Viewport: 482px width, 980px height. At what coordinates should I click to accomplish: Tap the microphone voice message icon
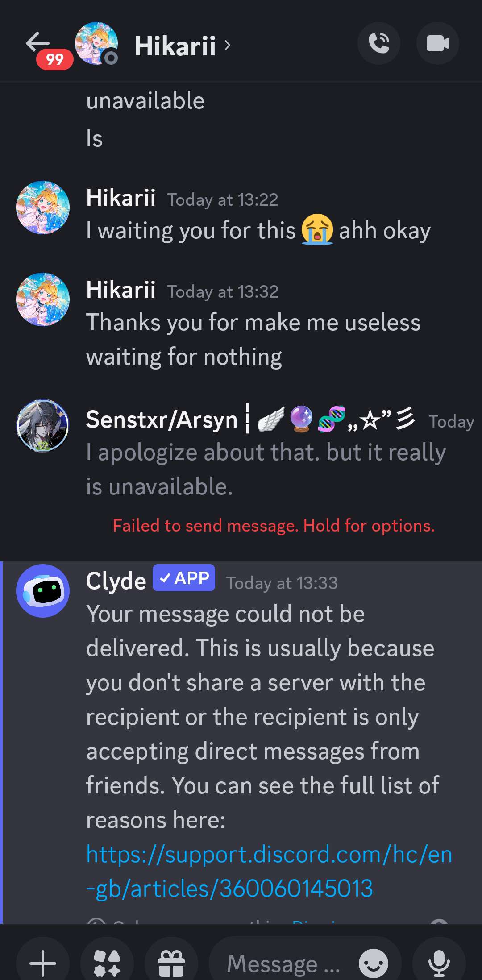pos(439,963)
